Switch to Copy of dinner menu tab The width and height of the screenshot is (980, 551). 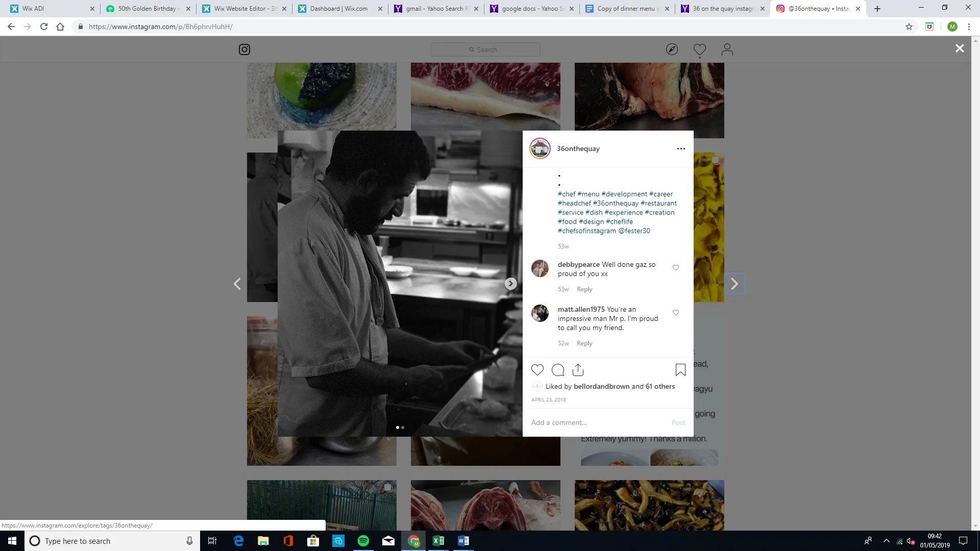click(627, 9)
